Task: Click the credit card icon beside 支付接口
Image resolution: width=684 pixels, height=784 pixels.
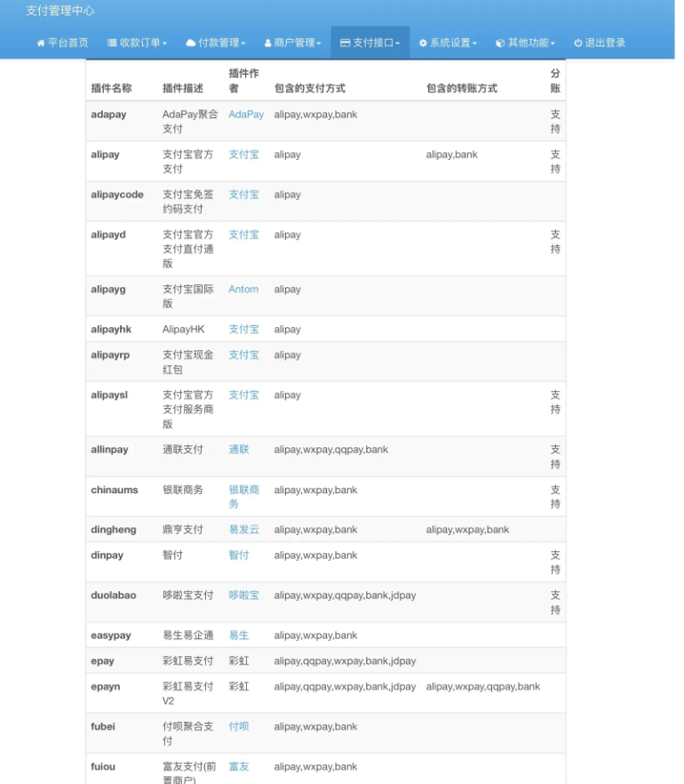Action: pyautogui.click(x=346, y=43)
